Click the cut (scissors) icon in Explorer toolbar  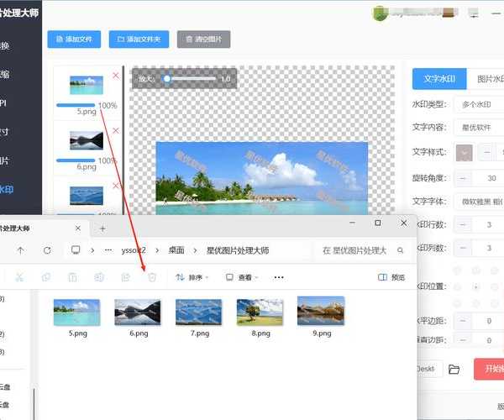click(x=19, y=277)
